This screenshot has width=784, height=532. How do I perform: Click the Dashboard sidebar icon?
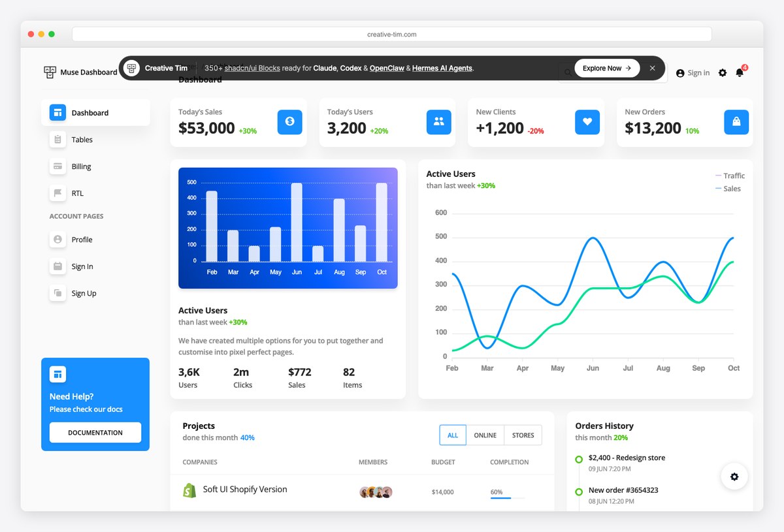[x=57, y=112]
